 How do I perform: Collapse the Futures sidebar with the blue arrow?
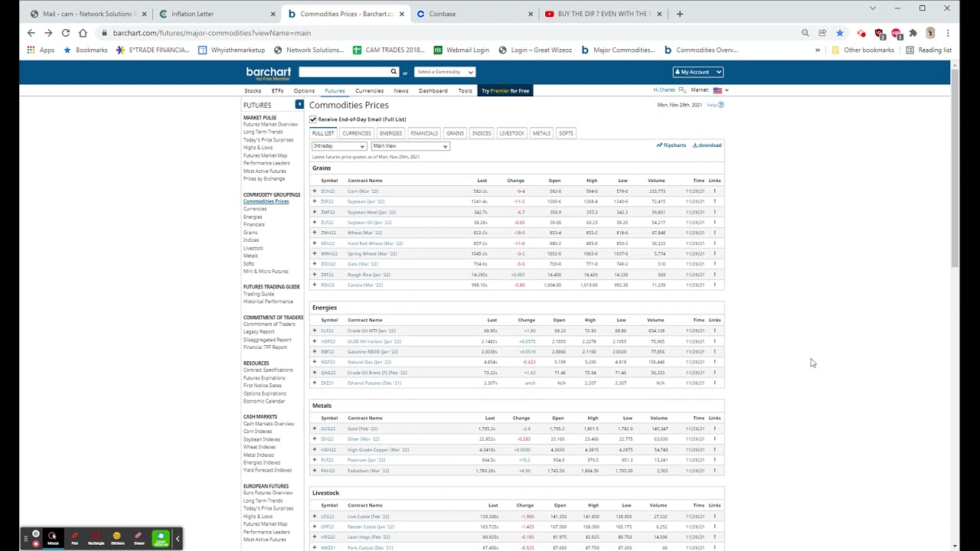[299, 105]
